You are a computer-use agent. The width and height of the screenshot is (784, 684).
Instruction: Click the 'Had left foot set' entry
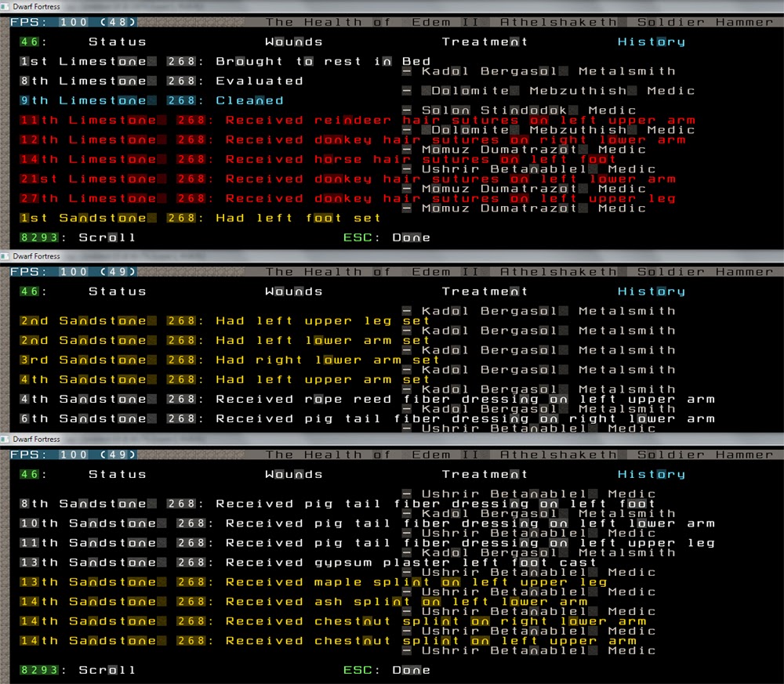click(201, 219)
